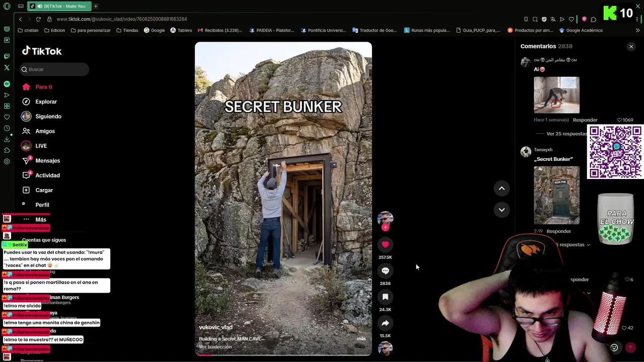This screenshot has width=644, height=362.
Task: Open image in the 'Ai' comment
Action: 556,95
